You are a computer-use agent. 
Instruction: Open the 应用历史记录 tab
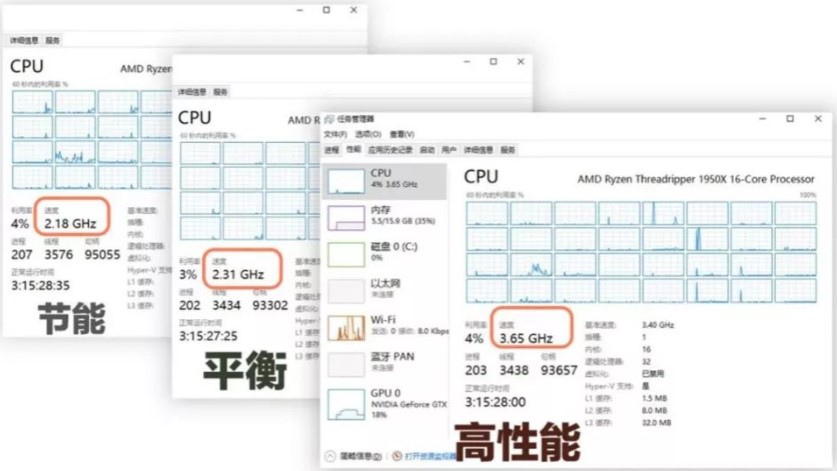390,150
